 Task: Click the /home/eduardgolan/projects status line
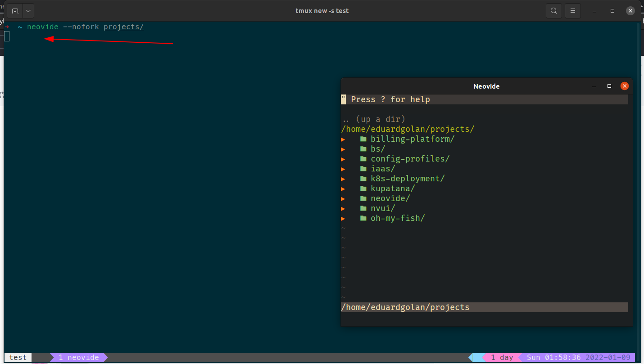[x=405, y=307]
